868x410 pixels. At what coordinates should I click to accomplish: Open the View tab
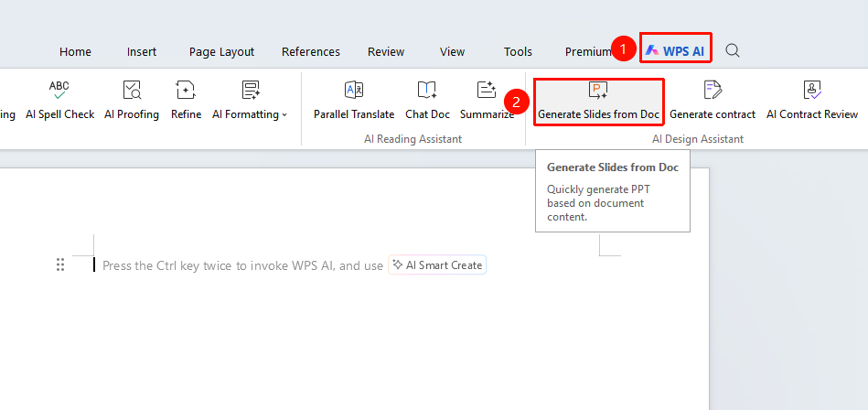click(452, 51)
